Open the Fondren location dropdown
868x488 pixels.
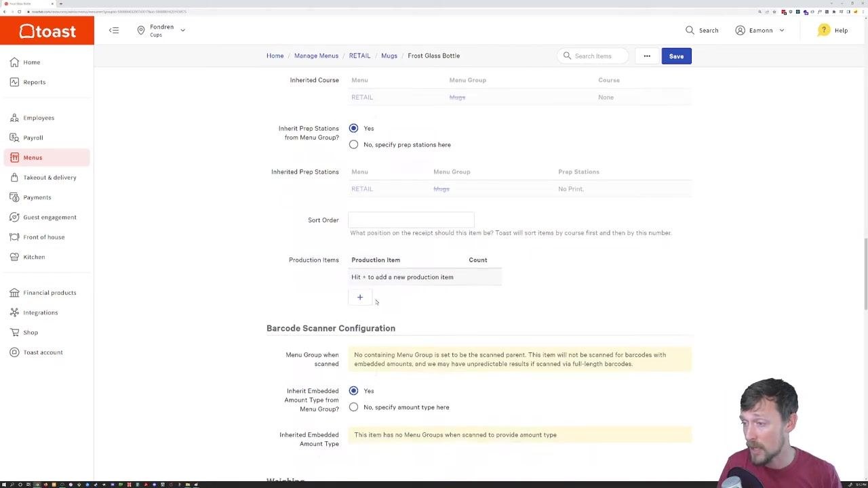tap(161, 30)
